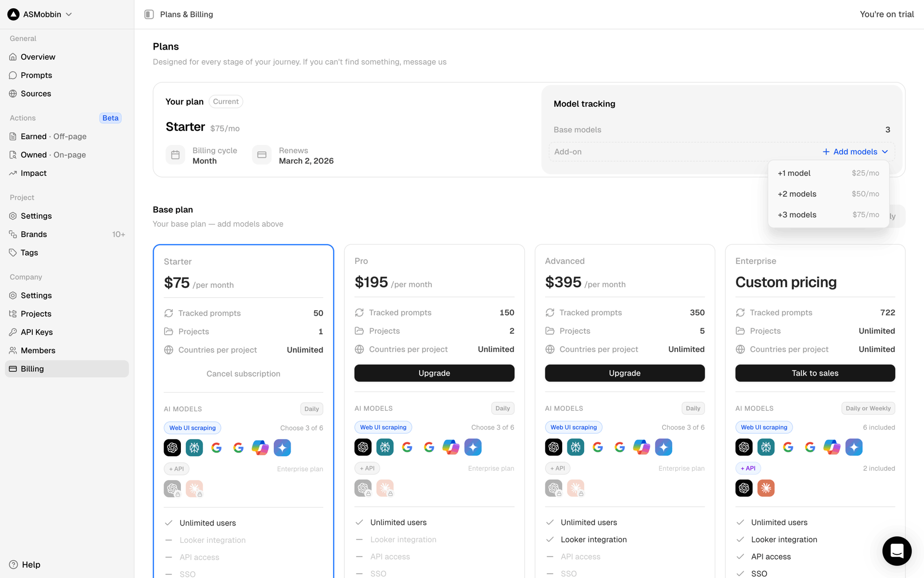Click the Claude API icon in Enterprise plan
This screenshot has height=578, width=924.
[766, 488]
